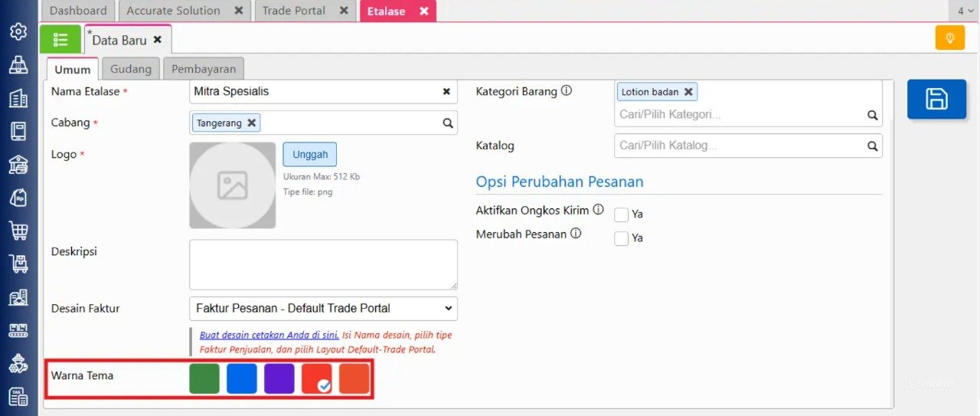
Task: Click the logo image placeholder
Action: pos(232,185)
